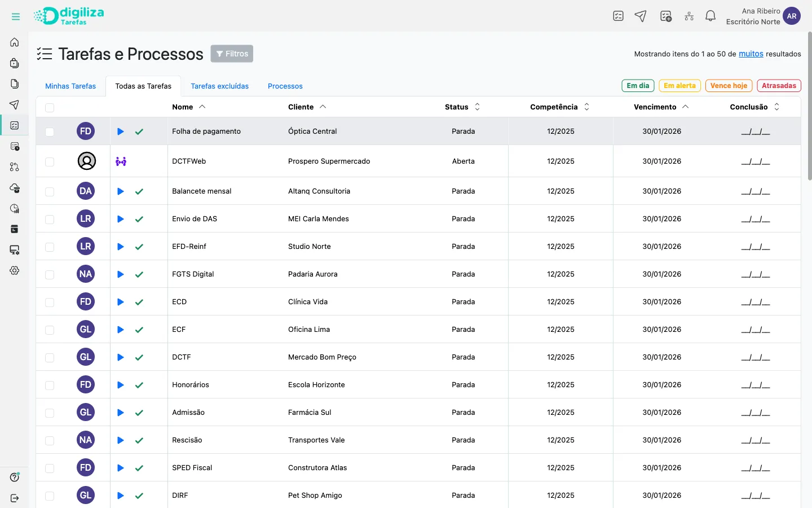Open the settings gear in sidebar
812x508 pixels.
pos(15,270)
